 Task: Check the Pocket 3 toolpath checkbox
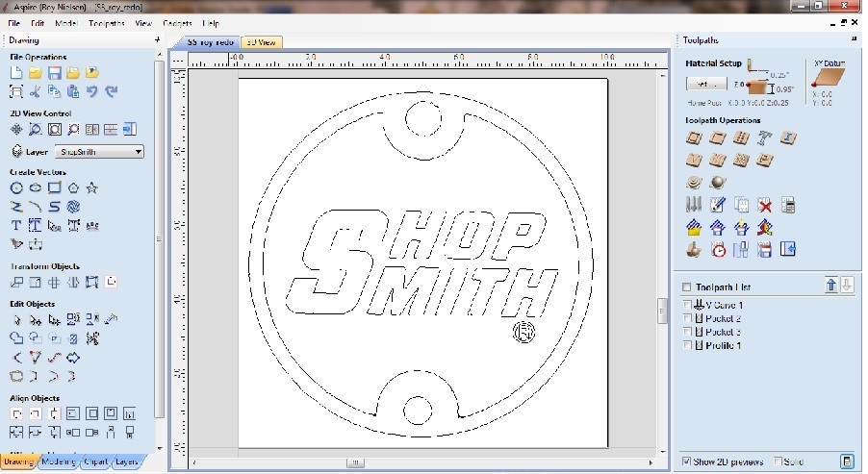[687, 332]
